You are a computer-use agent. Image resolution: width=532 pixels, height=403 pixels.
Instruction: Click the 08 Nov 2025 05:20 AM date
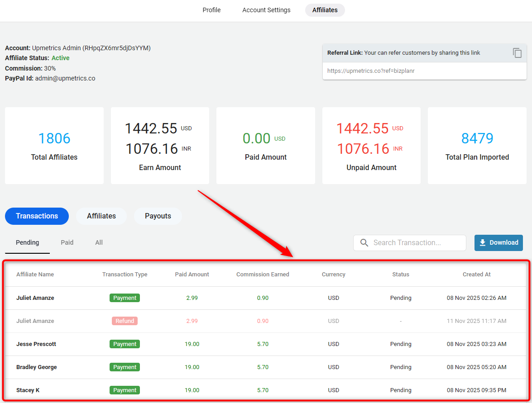476,367
